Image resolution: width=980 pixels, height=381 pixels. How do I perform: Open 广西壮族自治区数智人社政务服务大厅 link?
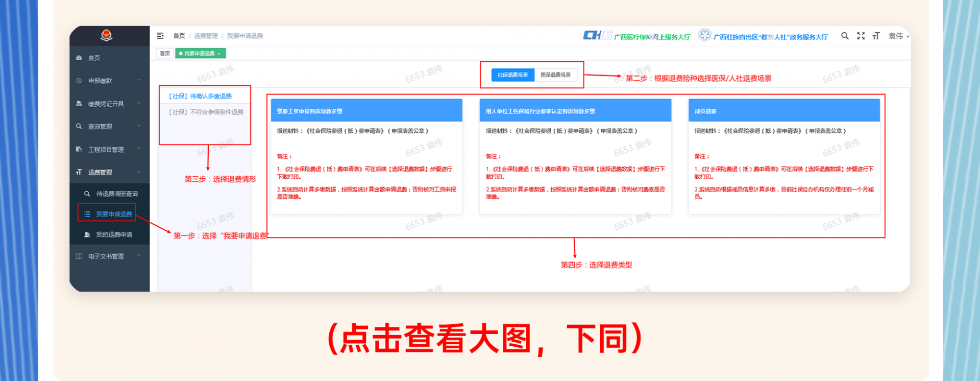(770, 37)
